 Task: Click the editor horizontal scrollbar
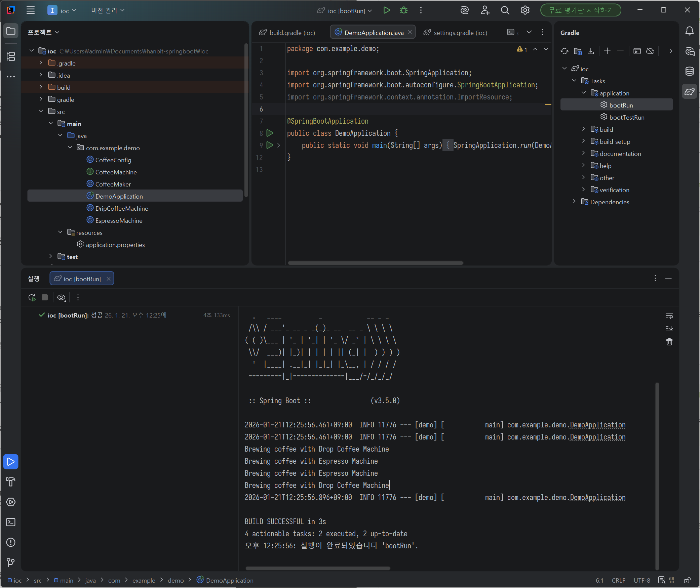pyautogui.click(x=375, y=263)
